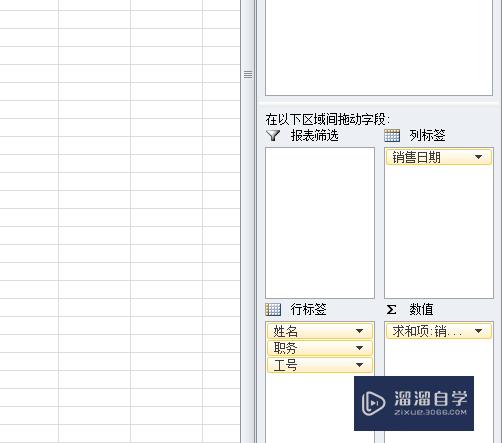Image resolution: width=502 pixels, height=443 pixels.
Task: Click the 行标签 label
Action: pos(308,309)
